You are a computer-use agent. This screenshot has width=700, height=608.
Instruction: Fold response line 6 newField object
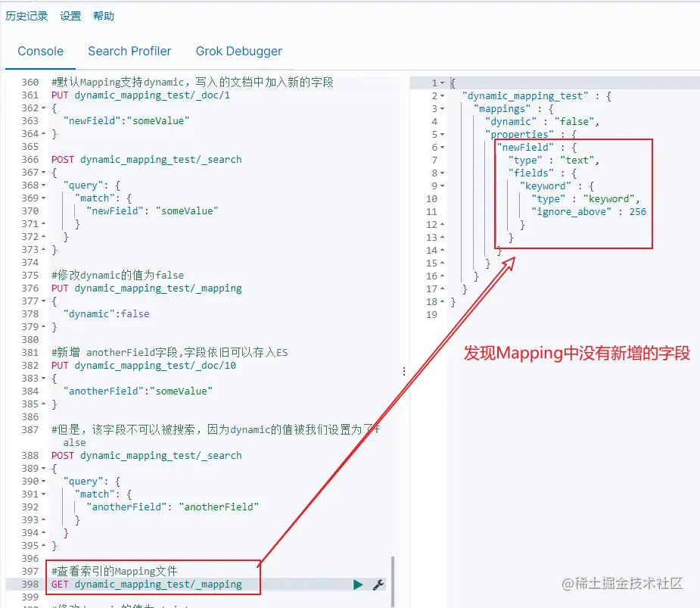[x=443, y=148]
